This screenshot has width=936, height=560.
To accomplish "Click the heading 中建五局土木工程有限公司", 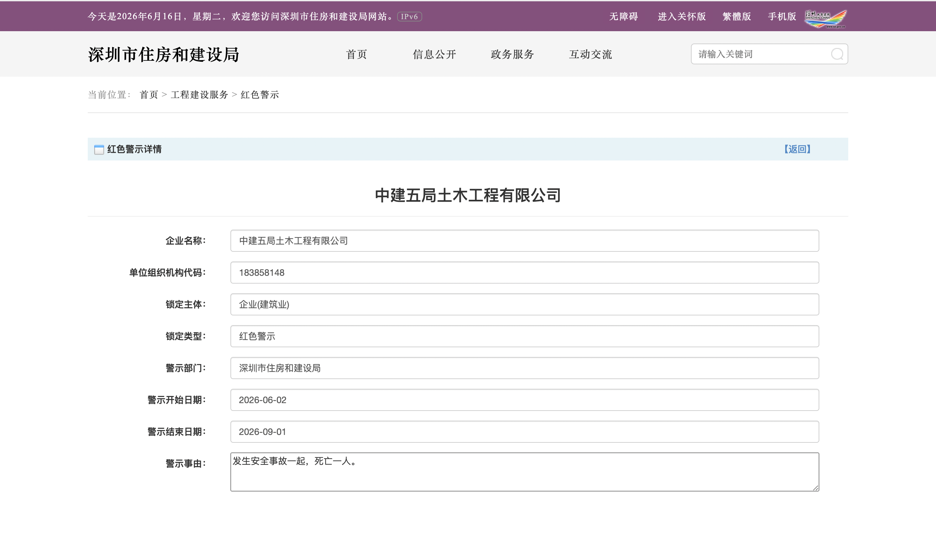I will [x=468, y=196].
